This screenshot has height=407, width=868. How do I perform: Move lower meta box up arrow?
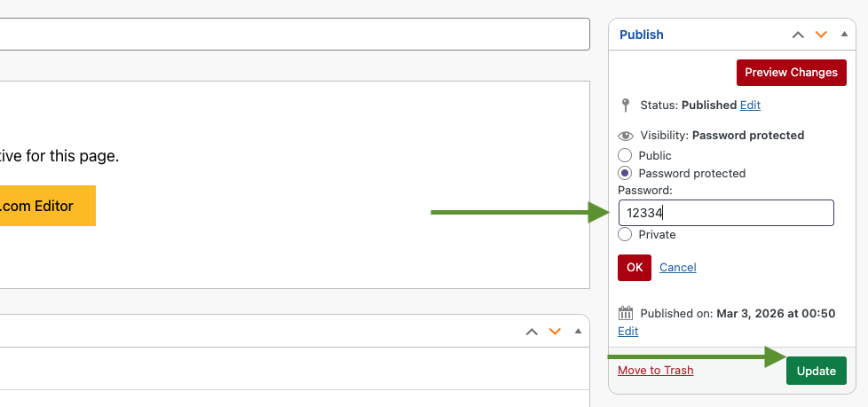[x=532, y=332]
